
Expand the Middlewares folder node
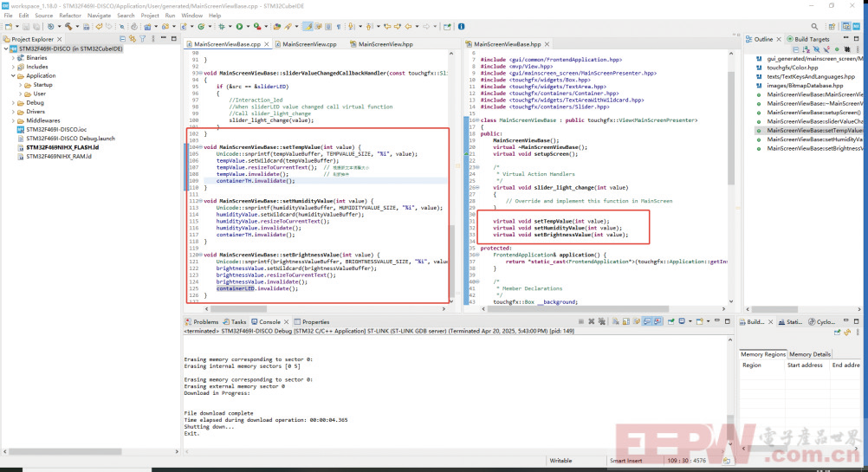13,120
